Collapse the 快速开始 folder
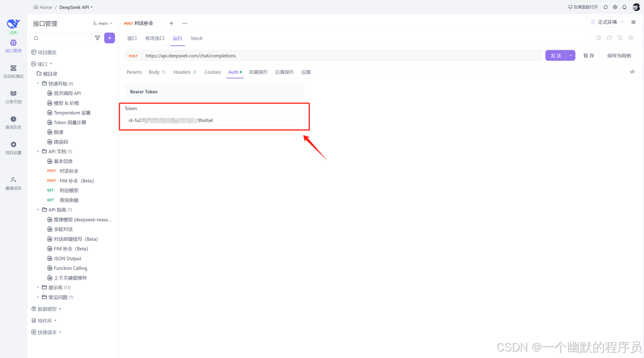 [x=38, y=83]
